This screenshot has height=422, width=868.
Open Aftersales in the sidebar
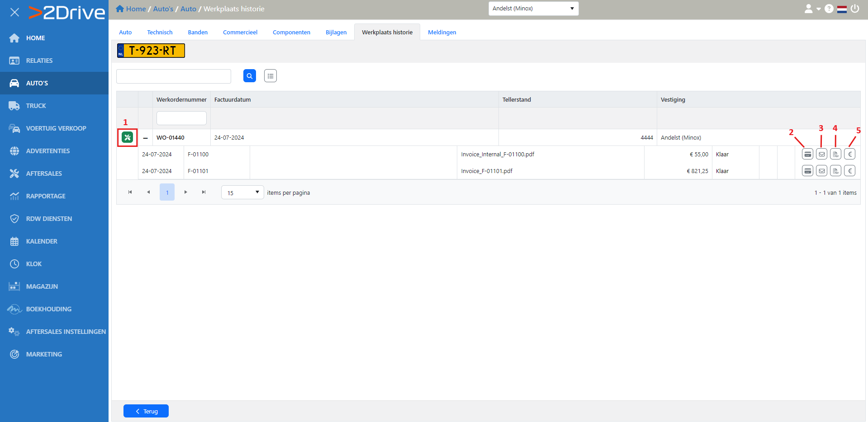coord(44,173)
